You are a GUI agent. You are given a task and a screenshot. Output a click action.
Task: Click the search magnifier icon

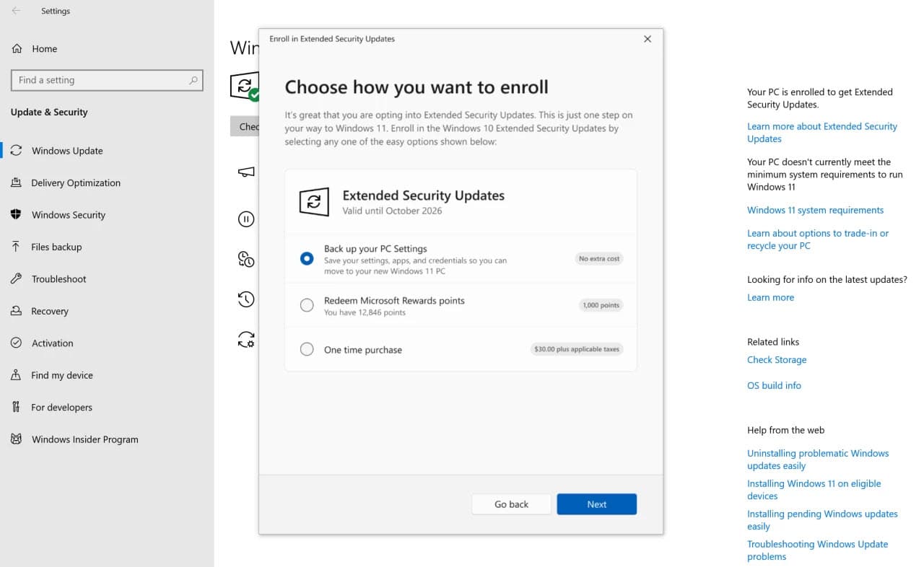coord(193,80)
